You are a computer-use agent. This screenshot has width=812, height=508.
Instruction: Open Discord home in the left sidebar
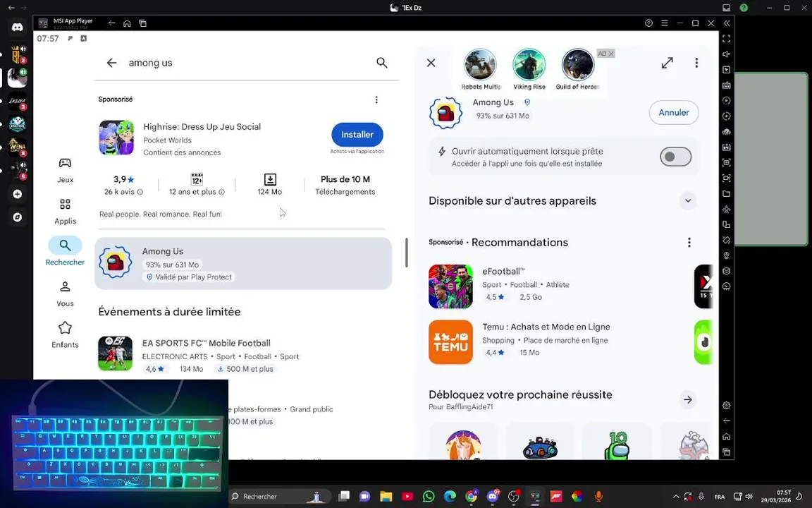click(18, 27)
